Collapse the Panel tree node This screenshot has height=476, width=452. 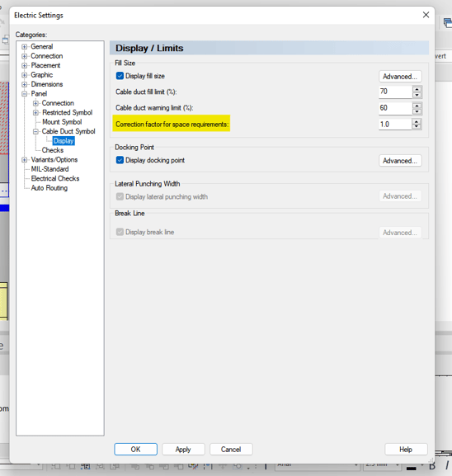click(24, 94)
